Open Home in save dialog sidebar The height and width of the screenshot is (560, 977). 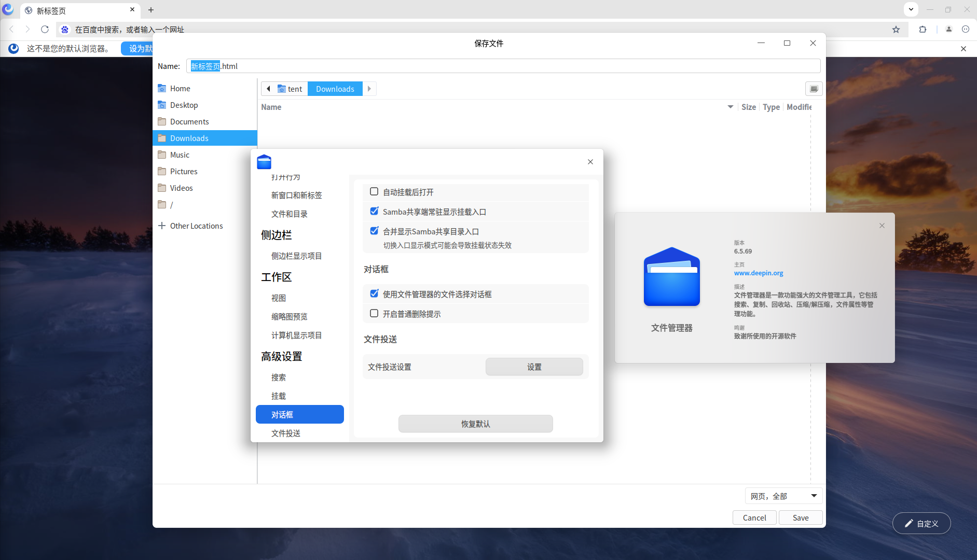(205, 89)
